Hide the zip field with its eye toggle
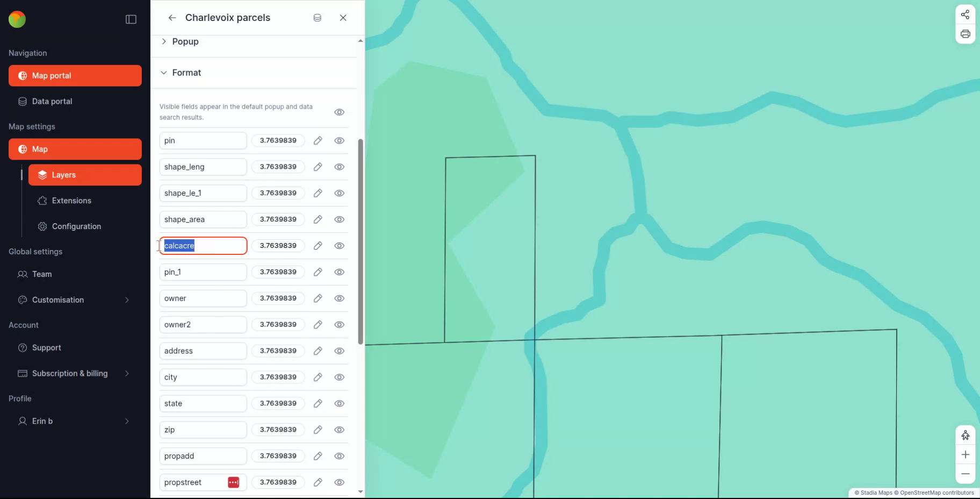The height and width of the screenshot is (499, 980). [340, 430]
